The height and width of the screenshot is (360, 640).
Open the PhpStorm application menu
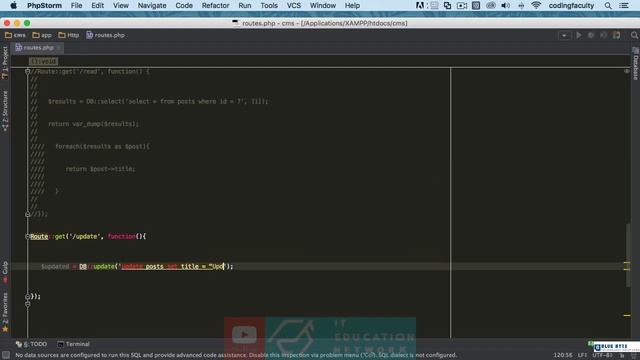[44, 6]
